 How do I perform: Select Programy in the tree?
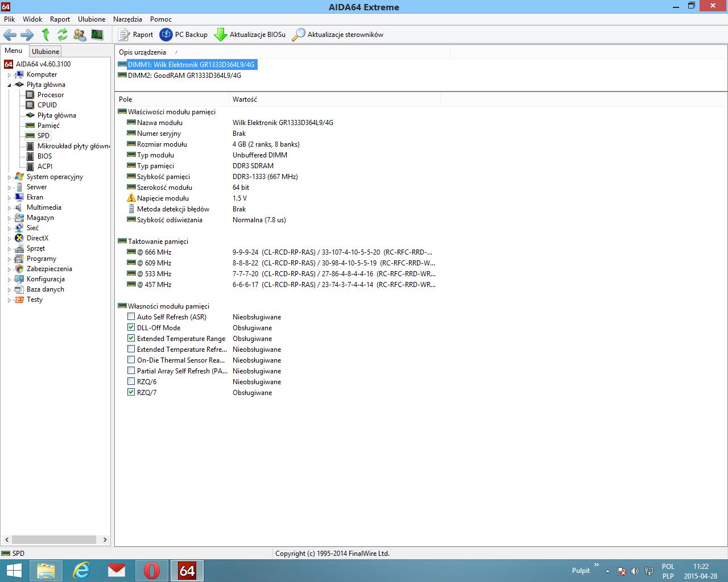click(x=42, y=259)
